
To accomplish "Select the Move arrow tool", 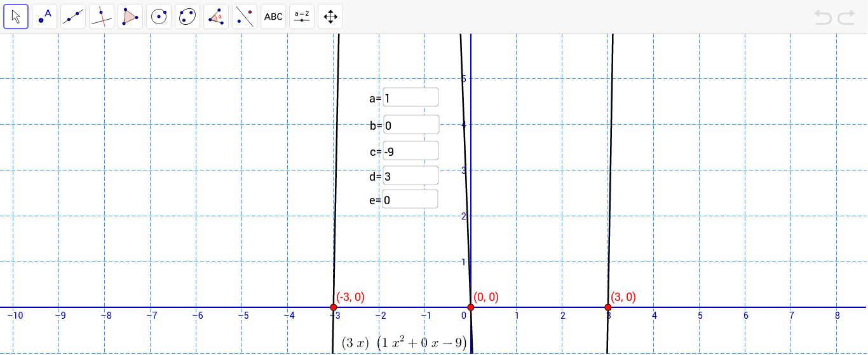I will pos(16,17).
